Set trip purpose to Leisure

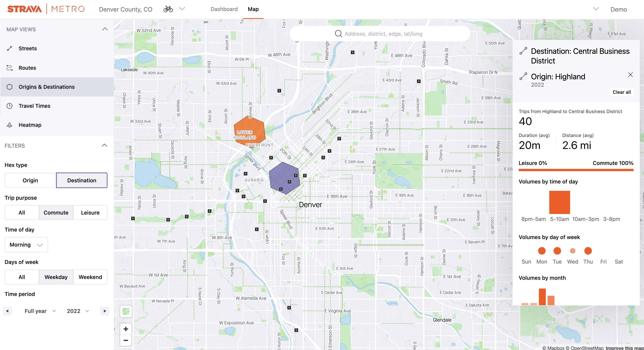coord(90,213)
